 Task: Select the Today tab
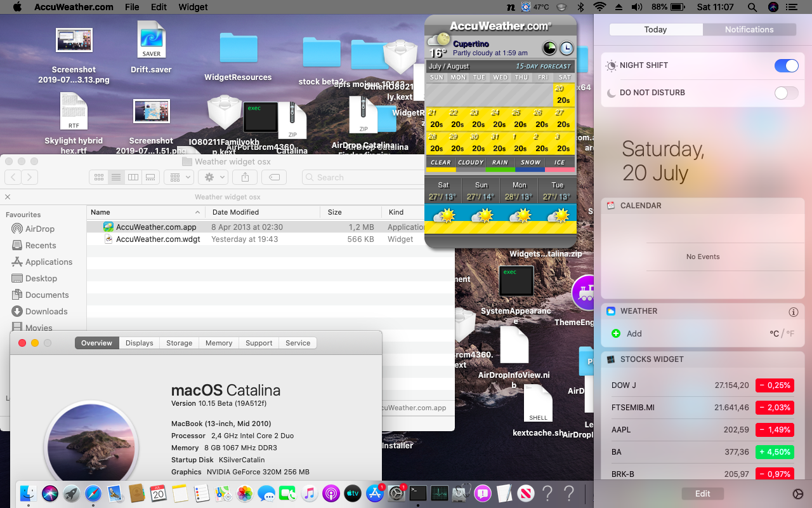655,30
